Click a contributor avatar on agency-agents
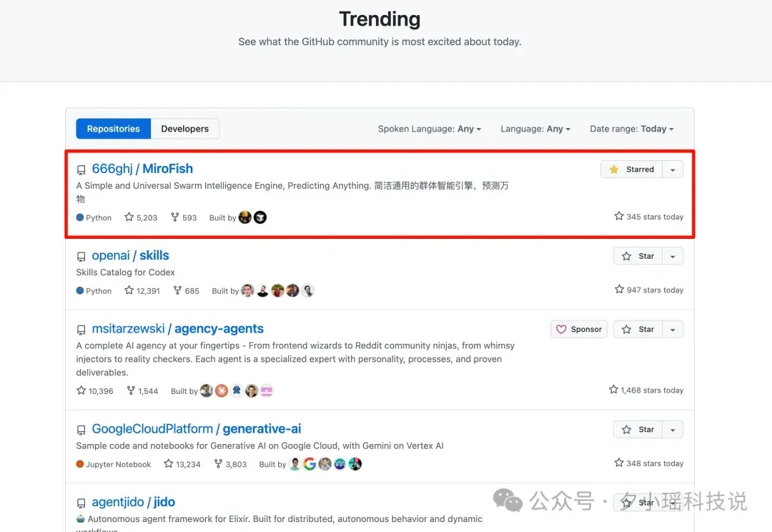 (207, 390)
